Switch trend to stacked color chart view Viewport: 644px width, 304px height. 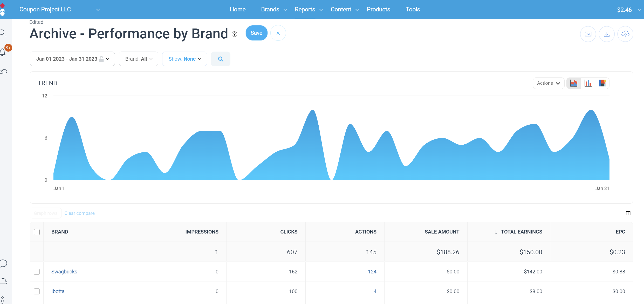(x=602, y=83)
